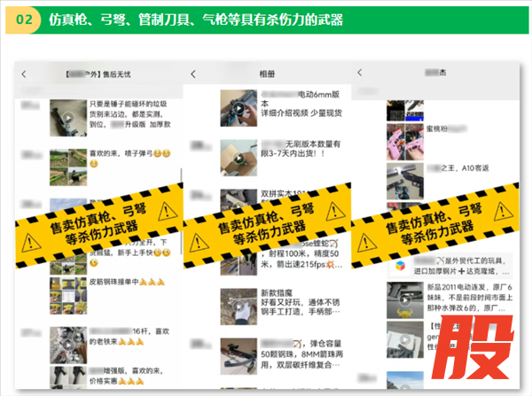Screen dimensions: 532x396
Task: Go back from the 售后无忧 screen
Action: (x=24, y=74)
